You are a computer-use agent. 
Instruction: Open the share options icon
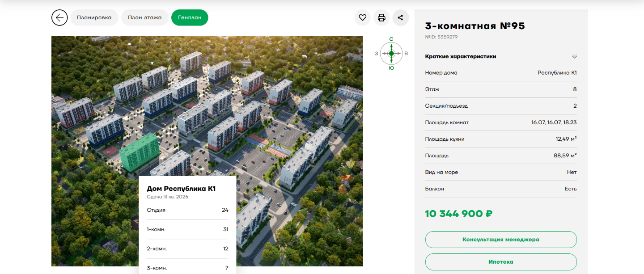400,18
